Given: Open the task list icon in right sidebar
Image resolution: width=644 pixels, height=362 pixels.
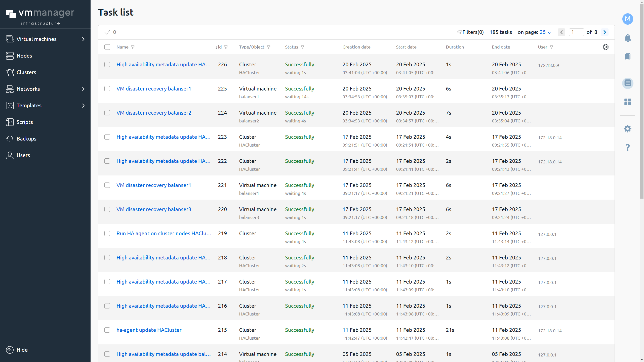Looking at the screenshot, I should [628, 83].
